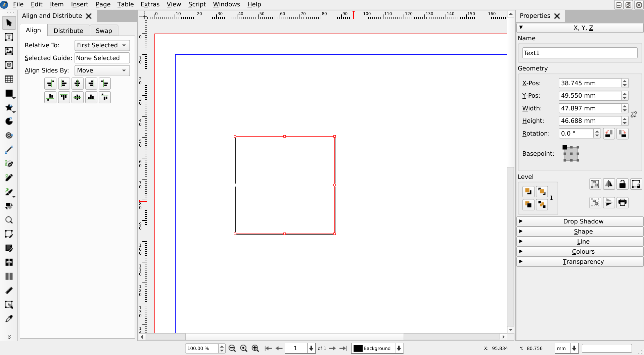Select the Image Frame tool
644x355 pixels.
9,51
